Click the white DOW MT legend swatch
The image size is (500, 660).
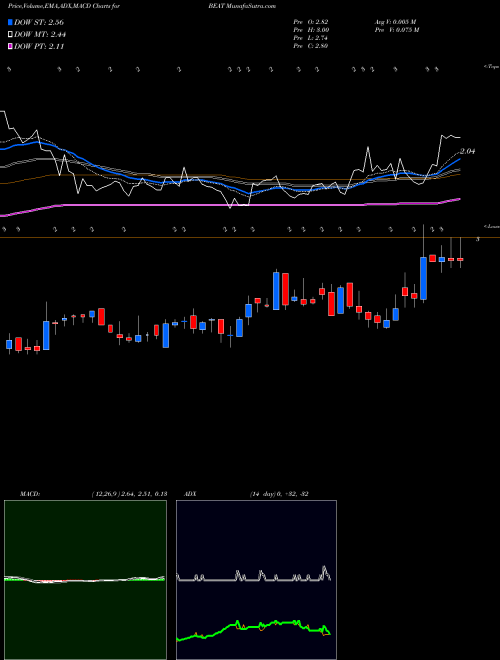[10, 35]
